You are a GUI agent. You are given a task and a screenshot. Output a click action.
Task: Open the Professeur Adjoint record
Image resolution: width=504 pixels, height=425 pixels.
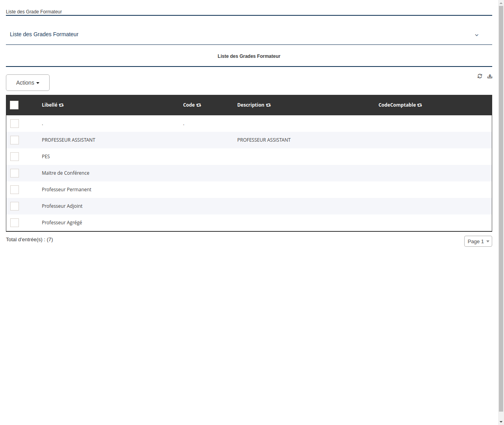[x=62, y=206]
